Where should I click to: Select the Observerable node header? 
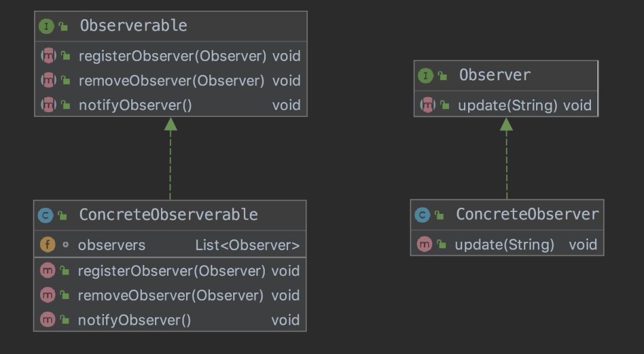click(x=171, y=26)
